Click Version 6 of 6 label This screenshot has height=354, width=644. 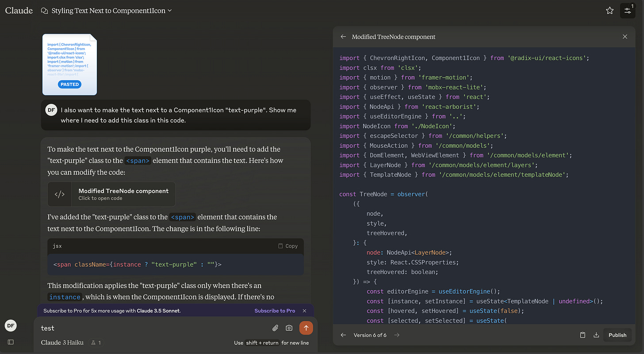click(370, 335)
